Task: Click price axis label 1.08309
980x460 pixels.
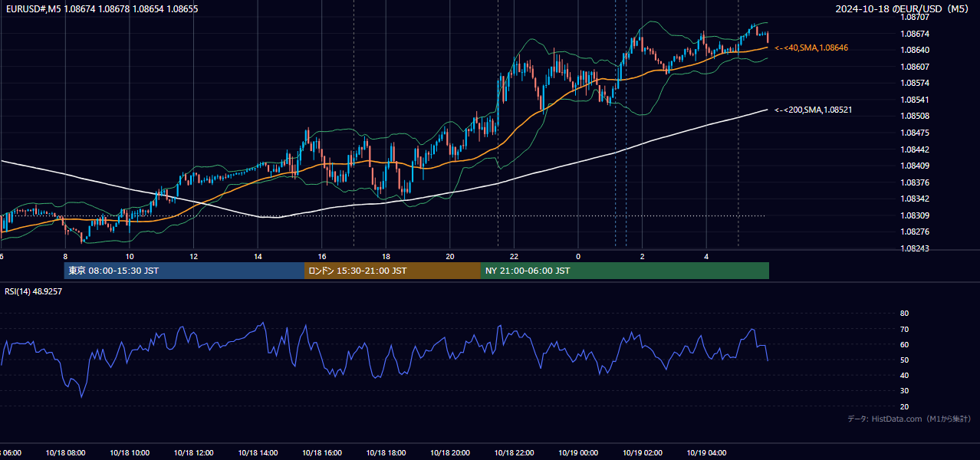Action: [x=915, y=215]
